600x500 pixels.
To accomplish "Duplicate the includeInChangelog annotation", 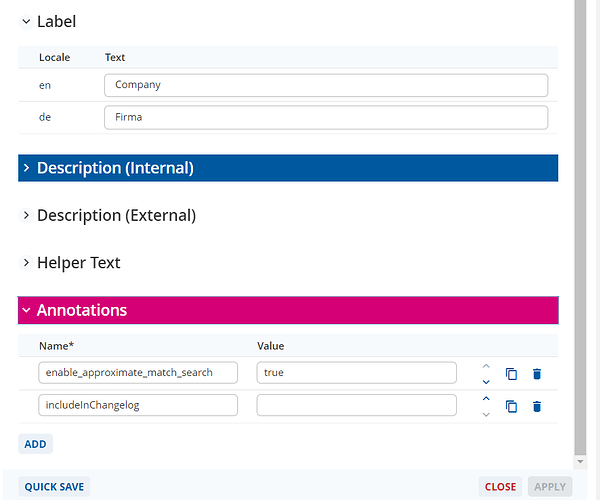I will pyautogui.click(x=511, y=406).
